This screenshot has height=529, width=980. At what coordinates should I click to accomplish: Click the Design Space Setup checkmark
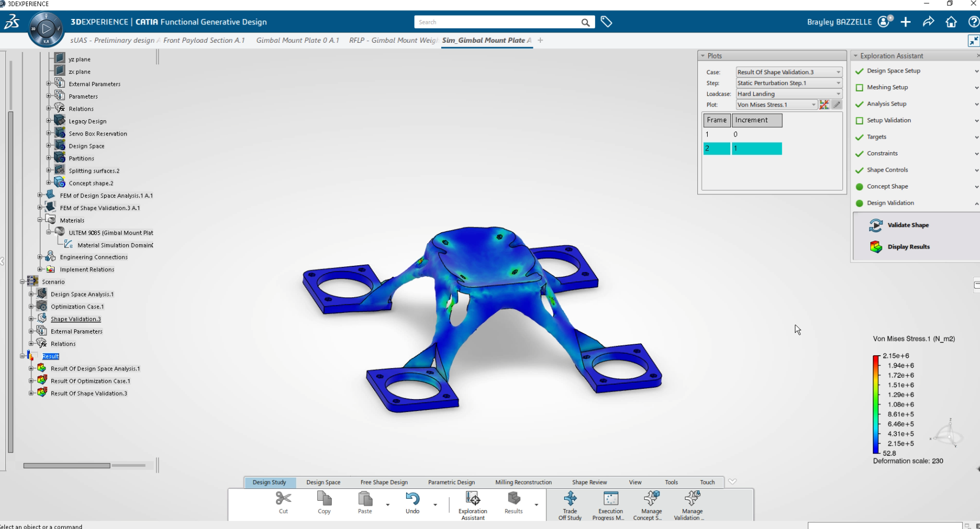pos(859,71)
